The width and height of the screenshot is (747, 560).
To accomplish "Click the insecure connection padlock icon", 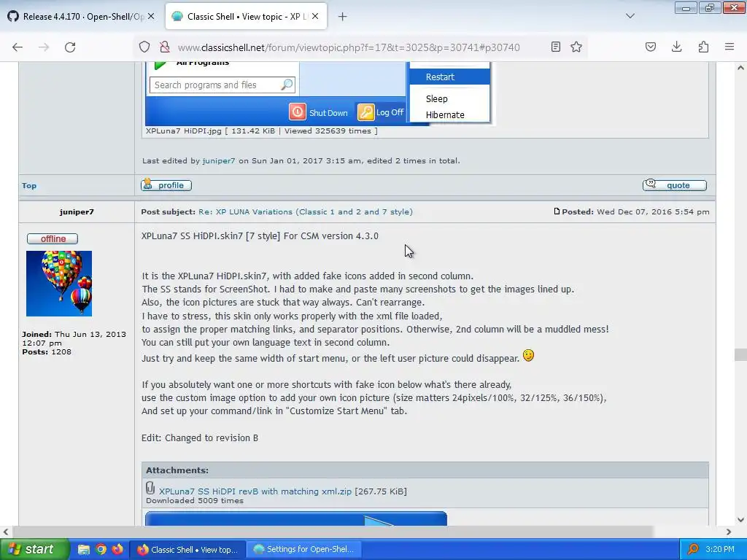I will coord(165,47).
